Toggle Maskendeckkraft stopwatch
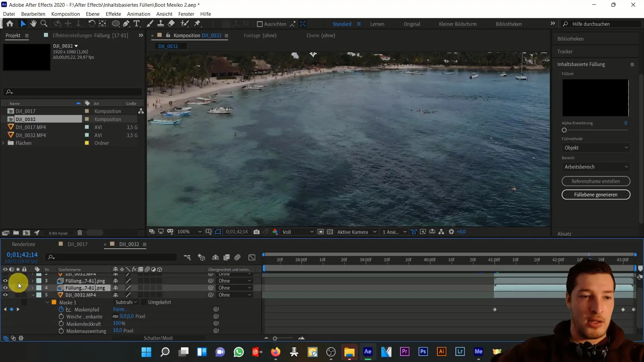 pos(61,324)
